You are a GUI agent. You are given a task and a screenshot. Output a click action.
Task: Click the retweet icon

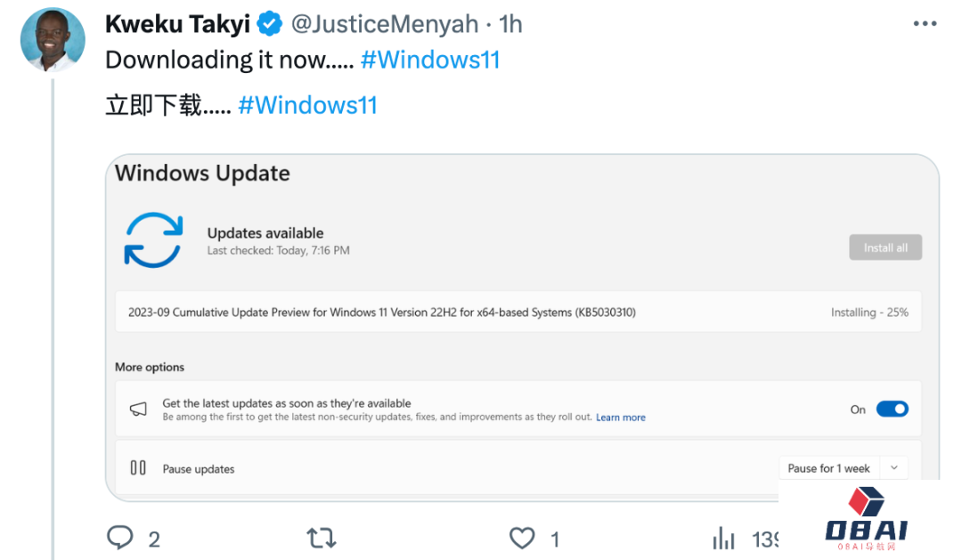[x=321, y=538]
